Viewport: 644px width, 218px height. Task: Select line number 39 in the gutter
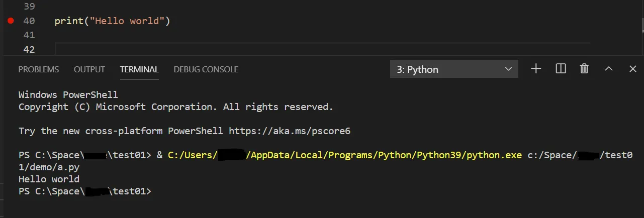pyautogui.click(x=29, y=7)
